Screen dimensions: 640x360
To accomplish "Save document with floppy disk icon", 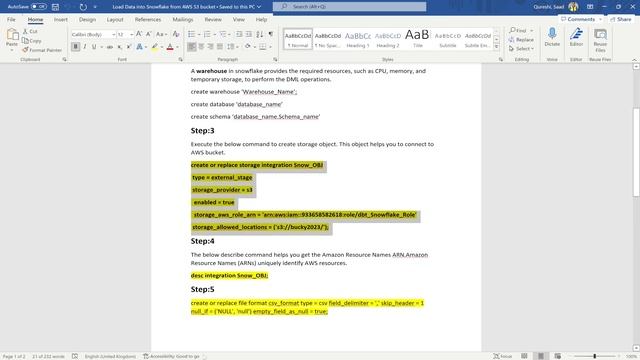I will coord(56,7).
